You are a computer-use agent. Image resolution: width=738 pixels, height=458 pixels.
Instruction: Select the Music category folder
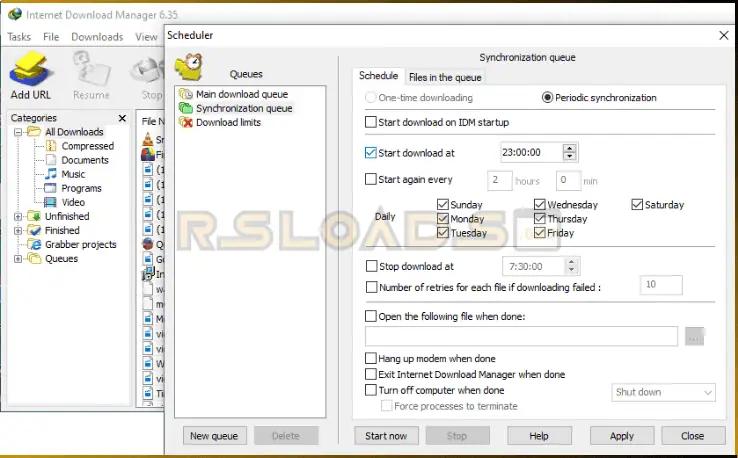tap(73, 174)
